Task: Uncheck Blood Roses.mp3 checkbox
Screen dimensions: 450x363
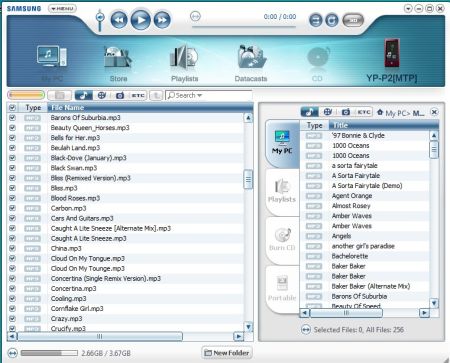Action: pos(12,198)
